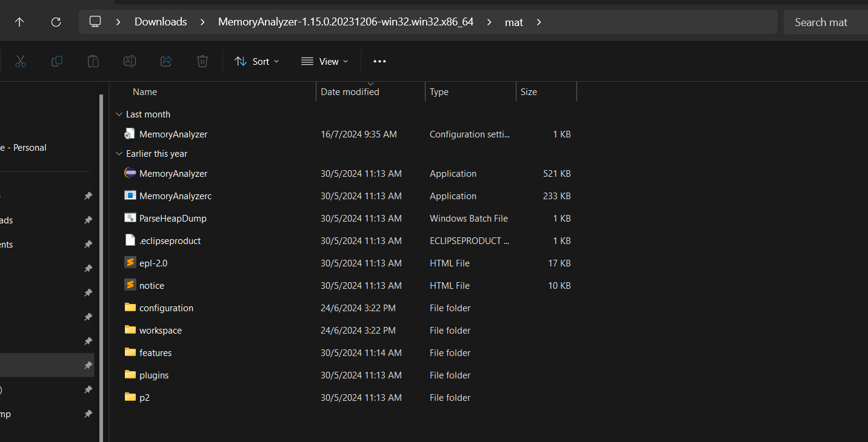Click the Up one level arrow
The height and width of the screenshot is (442, 868).
point(19,22)
